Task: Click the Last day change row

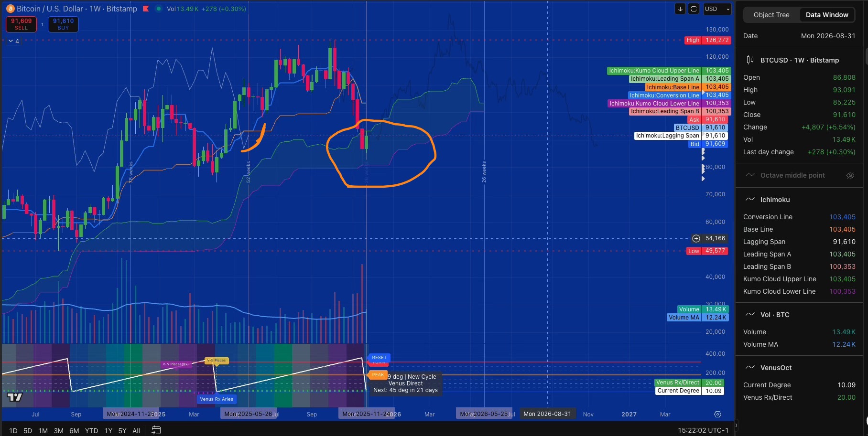Action: click(799, 152)
